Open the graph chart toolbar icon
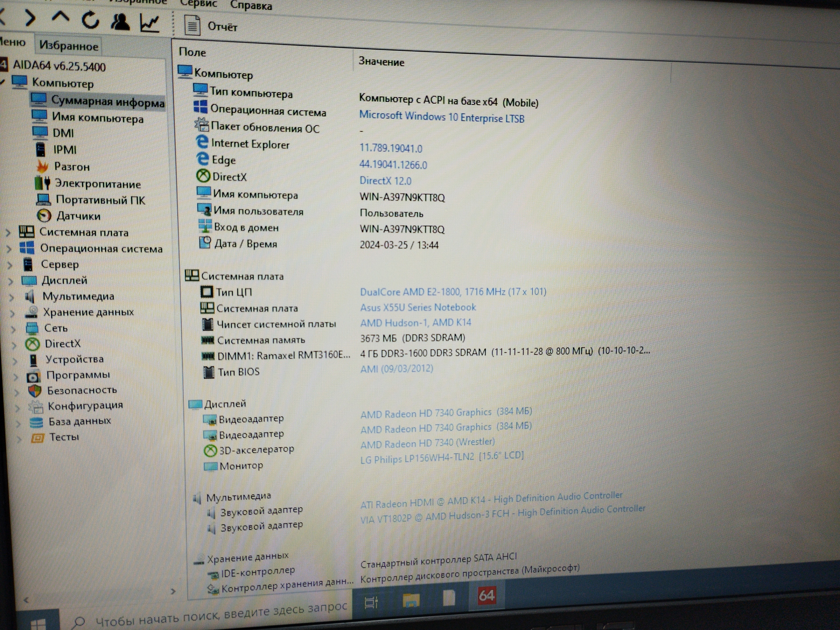 click(150, 23)
